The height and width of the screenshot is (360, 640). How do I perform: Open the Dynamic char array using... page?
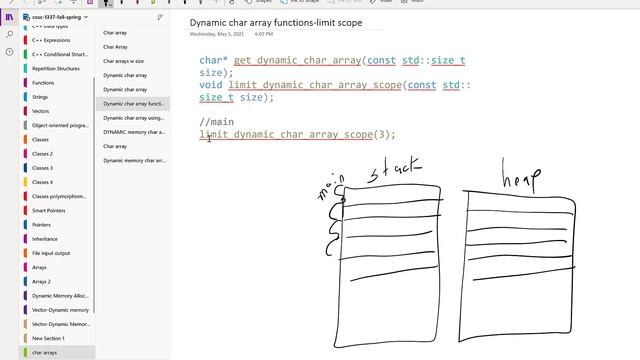pos(133,118)
